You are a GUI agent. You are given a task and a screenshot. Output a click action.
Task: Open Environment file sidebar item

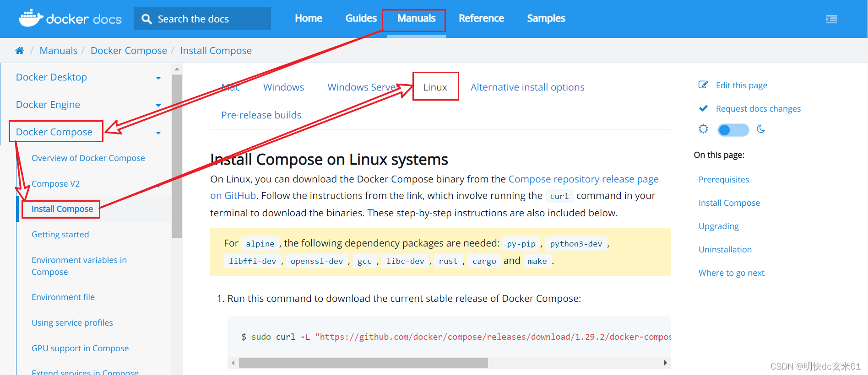pos(63,297)
